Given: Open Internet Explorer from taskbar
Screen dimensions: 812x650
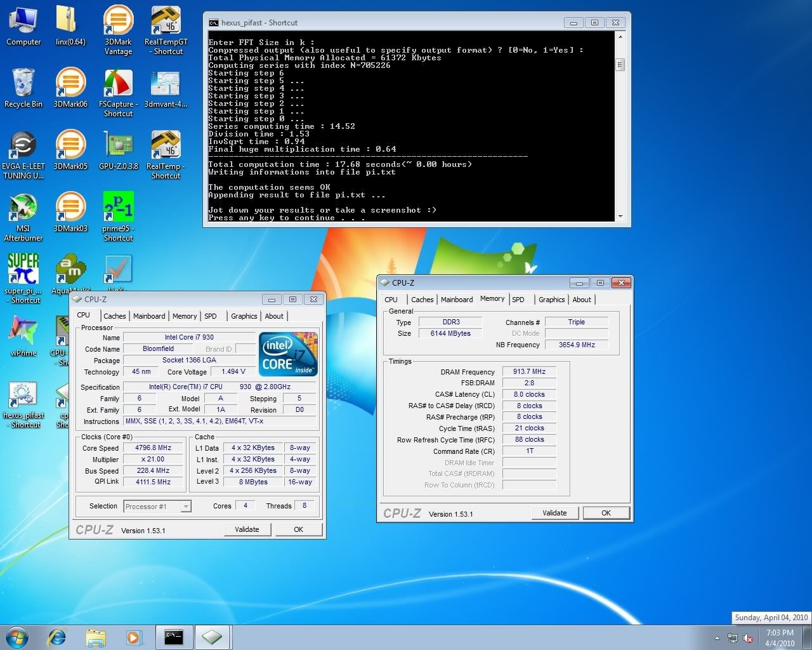Looking at the screenshot, I should [57, 637].
